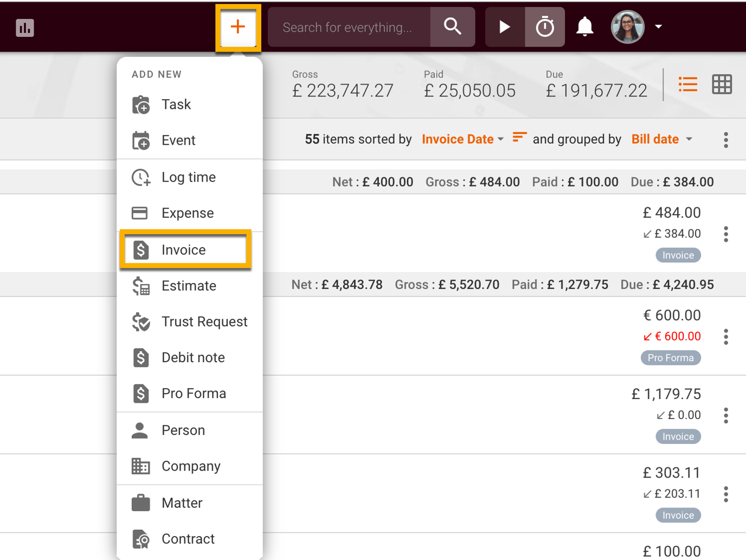Click inside the Search for everything field
Image resolution: width=746 pixels, height=560 pixels.
point(350,27)
